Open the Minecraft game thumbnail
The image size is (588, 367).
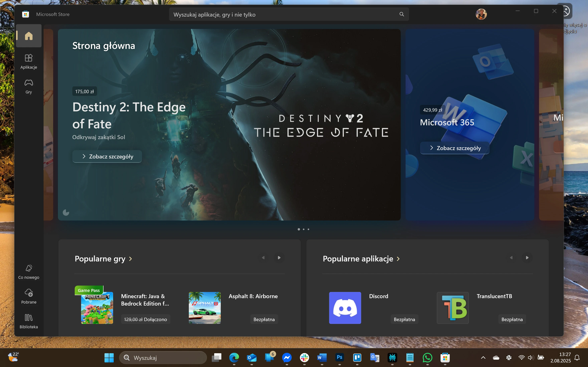pyautogui.click(x=97, y=308)
